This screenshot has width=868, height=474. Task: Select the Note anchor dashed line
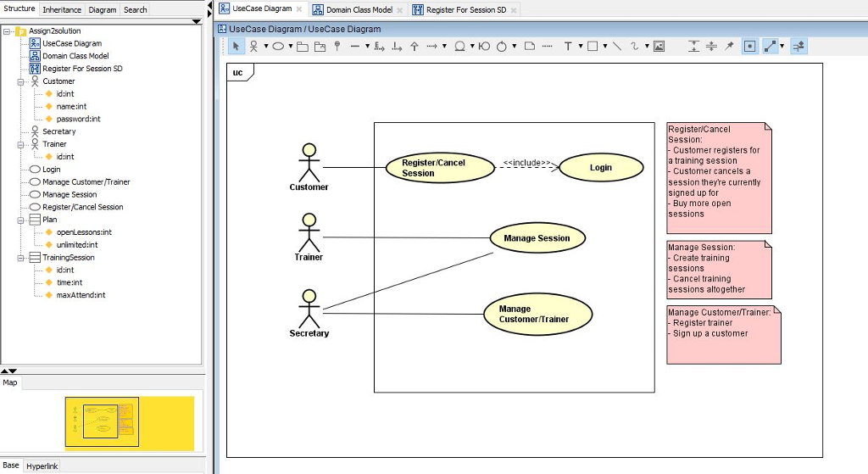548,47
